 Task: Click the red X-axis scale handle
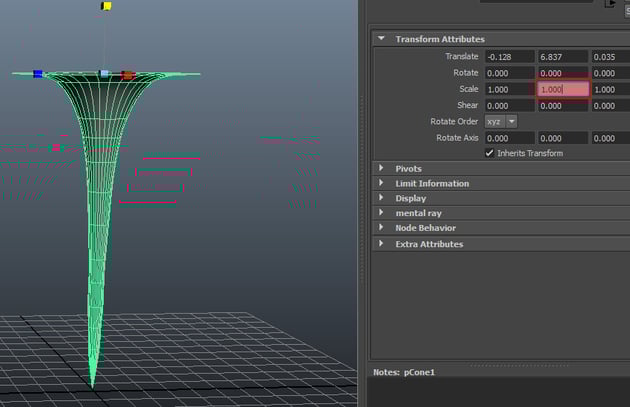pyautogui.click(x=127, y=75)
